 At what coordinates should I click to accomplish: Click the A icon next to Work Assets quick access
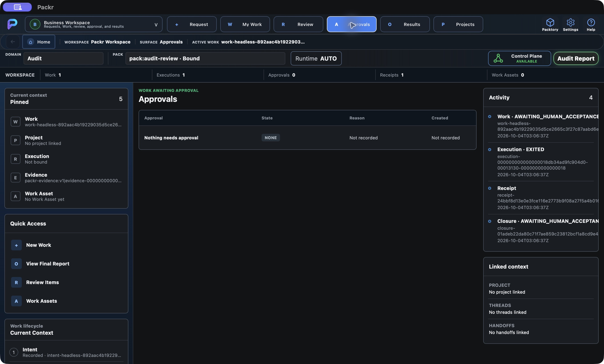pyautogui.click(x=16, y=301)
